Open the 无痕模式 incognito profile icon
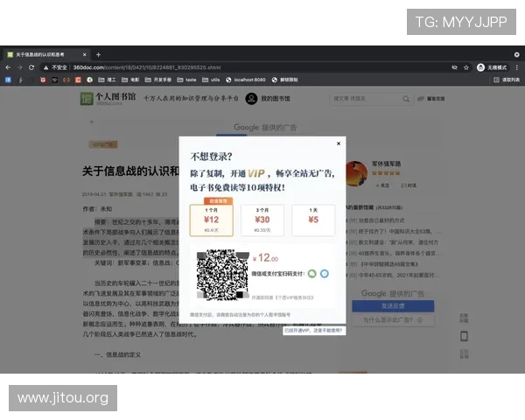Image resolution: width=525 pixels, height=420 pixels. pos(480,67)
